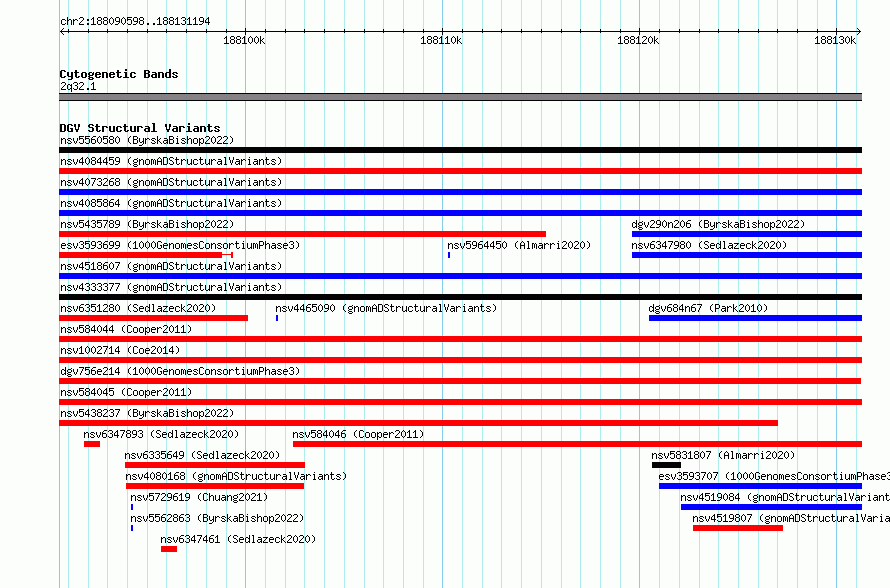Select the red nsv4080168 variant bar
This screenshot has width=890, height=588.
(x=215, y=486)
